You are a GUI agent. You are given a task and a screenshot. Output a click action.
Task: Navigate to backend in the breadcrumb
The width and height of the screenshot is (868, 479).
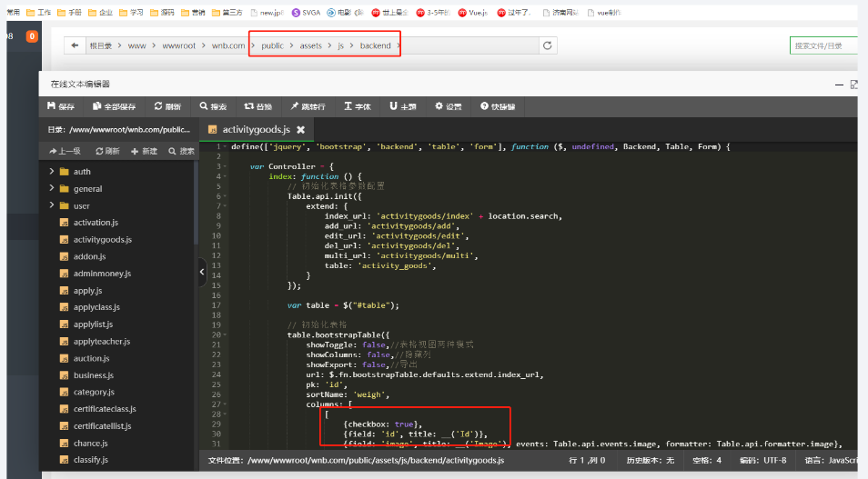(x=376, y=45)
